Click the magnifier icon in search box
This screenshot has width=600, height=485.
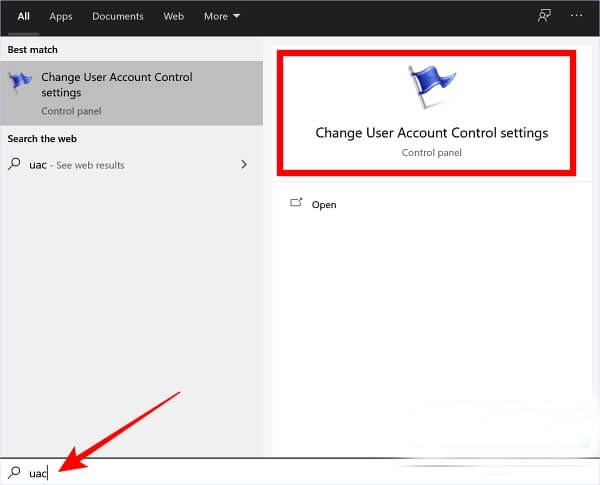click(x=14, y=472)
